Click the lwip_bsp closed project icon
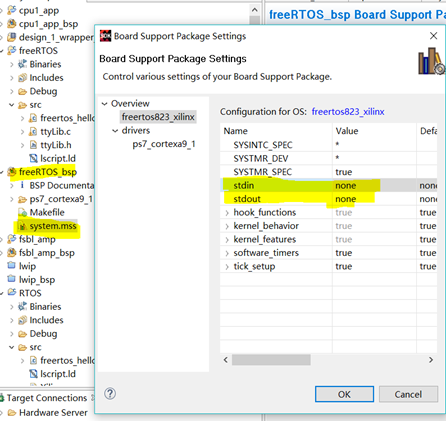Screen dimensions: 446x421 coord(12,279)
